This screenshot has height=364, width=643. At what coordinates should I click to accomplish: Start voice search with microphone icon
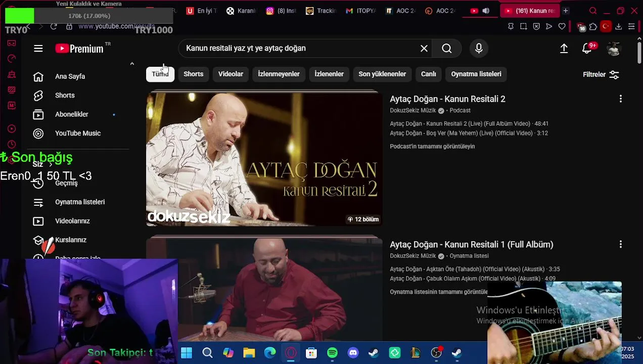tap(479, 49)
